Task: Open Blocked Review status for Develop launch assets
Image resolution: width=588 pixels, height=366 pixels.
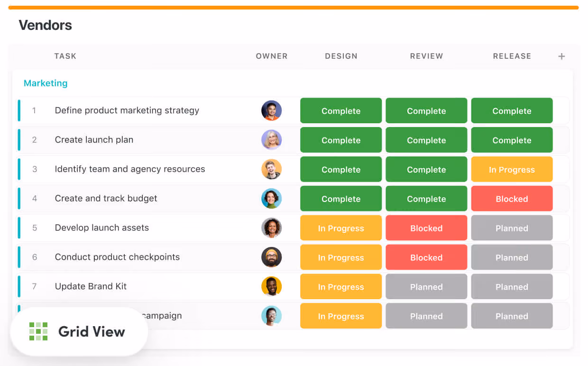Action: click(426, 228)
